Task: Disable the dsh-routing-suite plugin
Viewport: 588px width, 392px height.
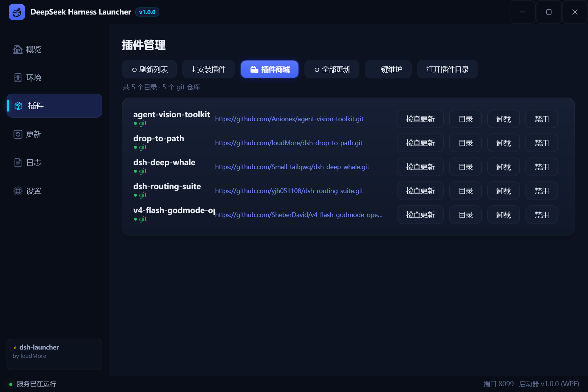Action: (x=542, y=191)
